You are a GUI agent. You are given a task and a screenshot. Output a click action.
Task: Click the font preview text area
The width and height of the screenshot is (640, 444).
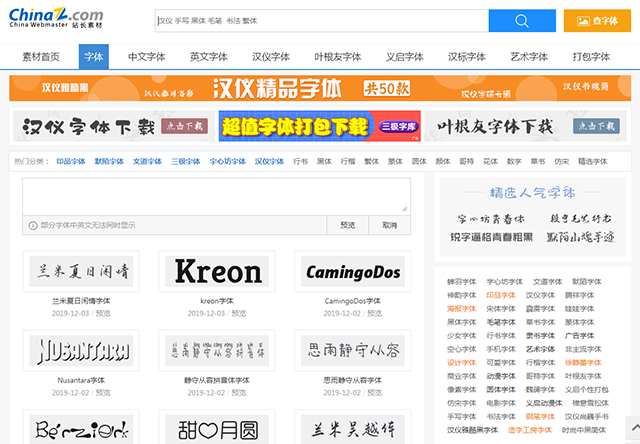coord(215,196)
